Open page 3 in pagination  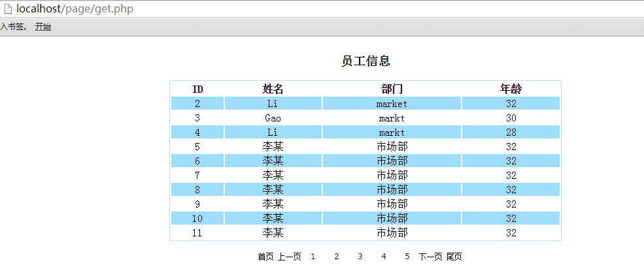click(360, 257)
